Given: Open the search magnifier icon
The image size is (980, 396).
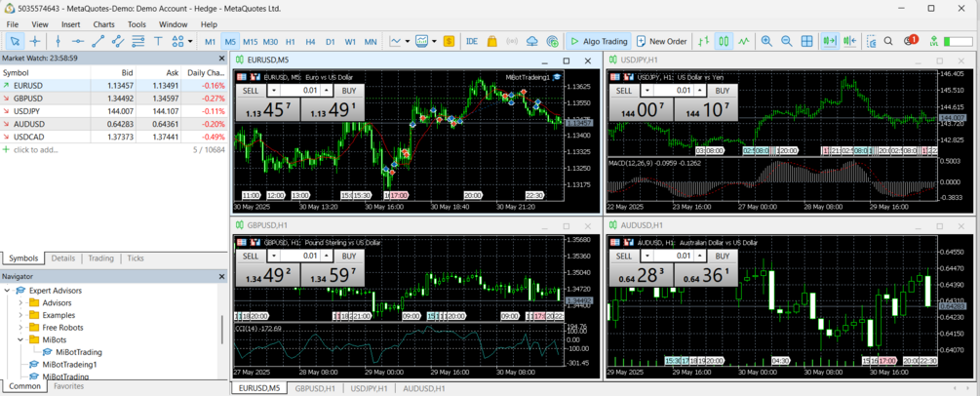Looking at the screenshot, I should point(888,41).
